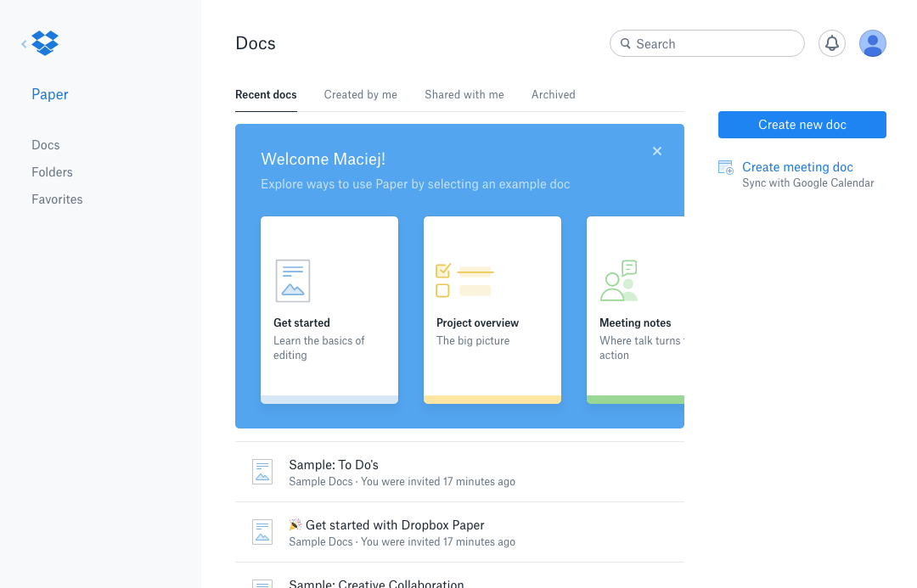The image size is (917, 588).
Task: Click the Create meeting doc link
Action: click(x=797, y=167)
